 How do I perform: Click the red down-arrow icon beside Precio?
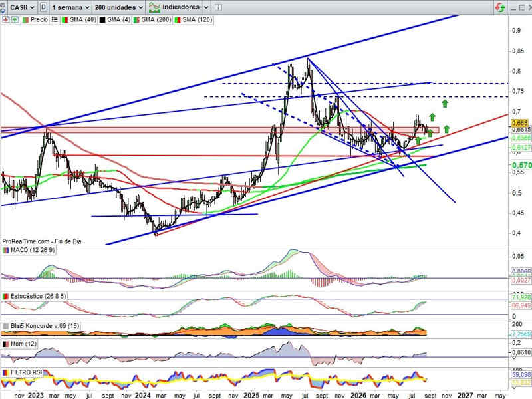pyautogui.click(x=6, y=20)
